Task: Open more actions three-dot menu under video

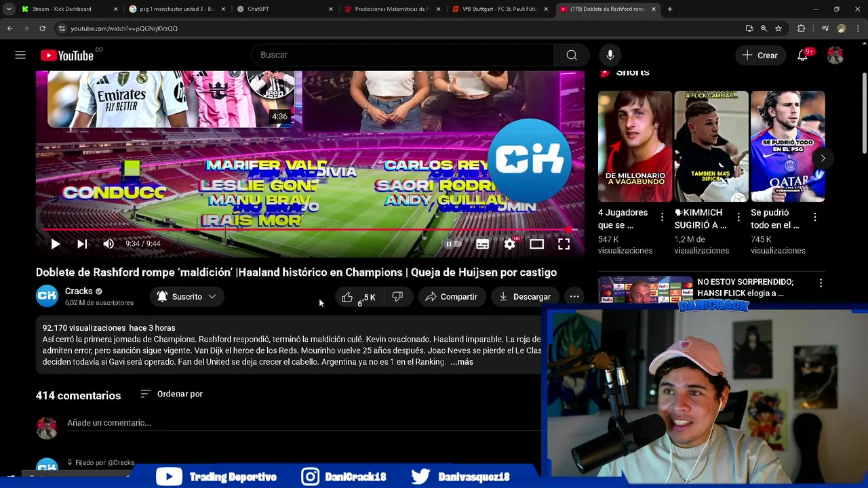Action: (x=574, y=297)
